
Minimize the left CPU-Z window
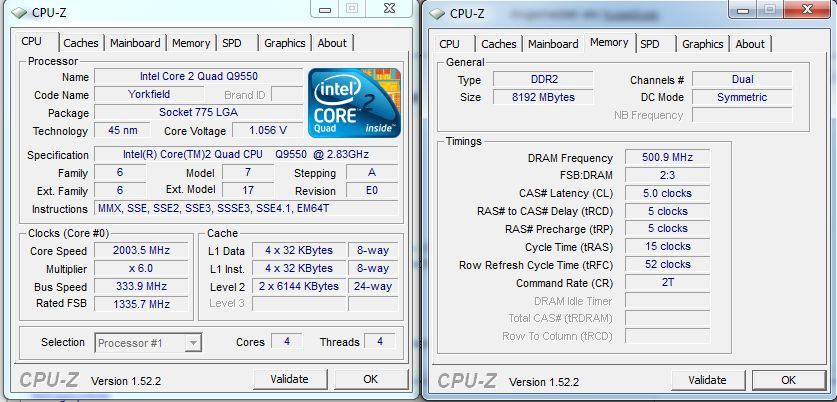click(326, 9)
